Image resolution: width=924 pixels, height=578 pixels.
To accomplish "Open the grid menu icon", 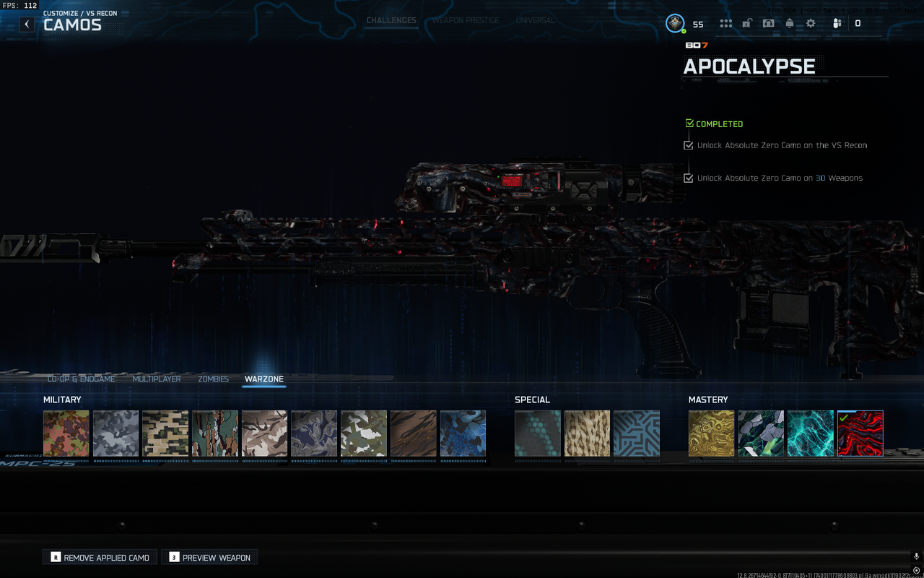I will (725, 23).
